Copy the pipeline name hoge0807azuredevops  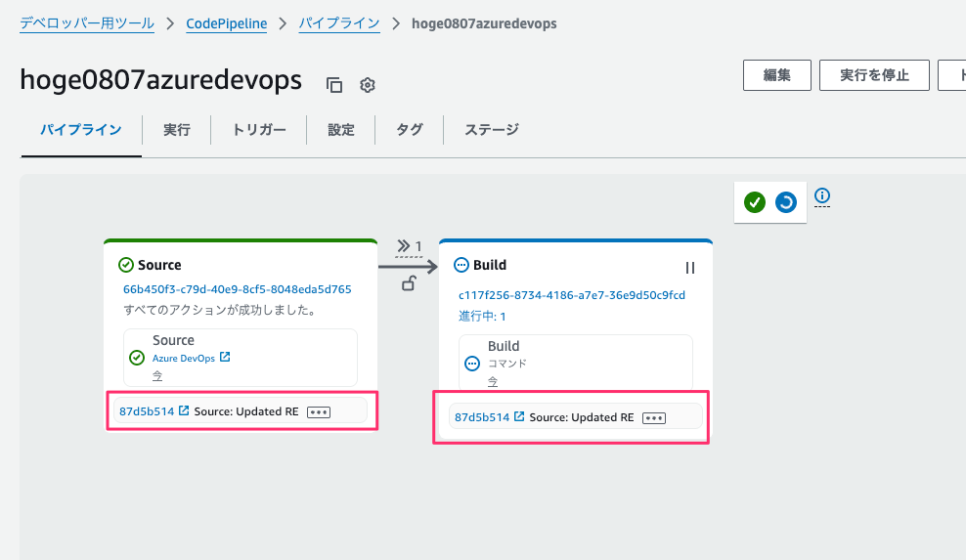[334, 85]
